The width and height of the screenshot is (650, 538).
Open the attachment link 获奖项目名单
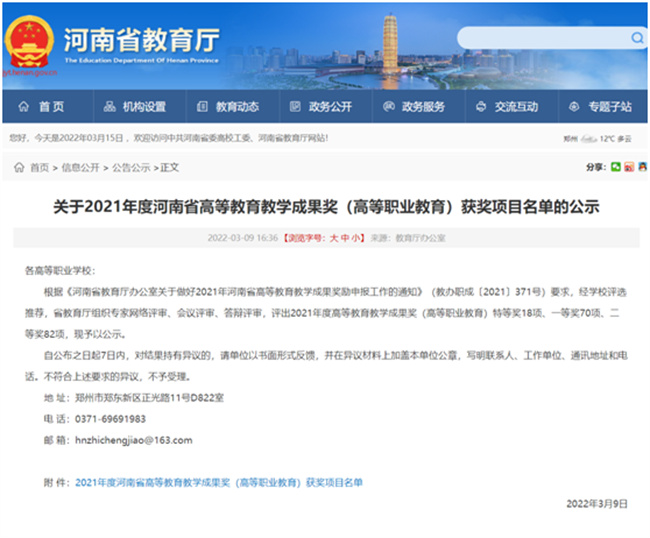[219, 482]
